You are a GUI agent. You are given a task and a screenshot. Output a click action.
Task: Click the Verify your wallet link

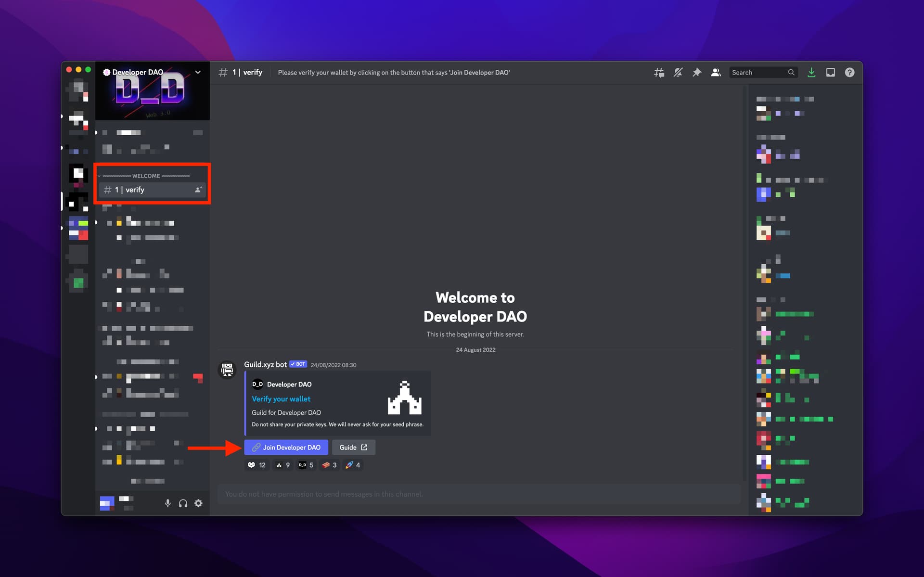pyautogui.click(x=281, y=399)
